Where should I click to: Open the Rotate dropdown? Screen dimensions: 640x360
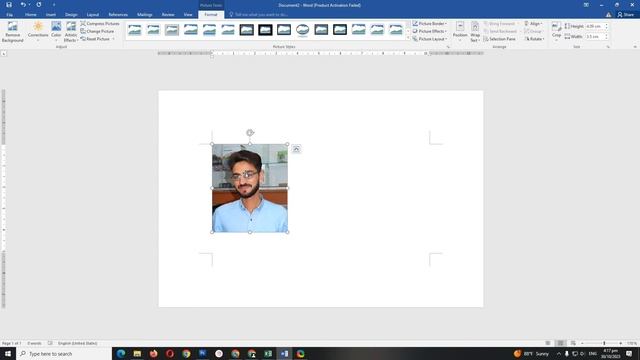point(535,39)
